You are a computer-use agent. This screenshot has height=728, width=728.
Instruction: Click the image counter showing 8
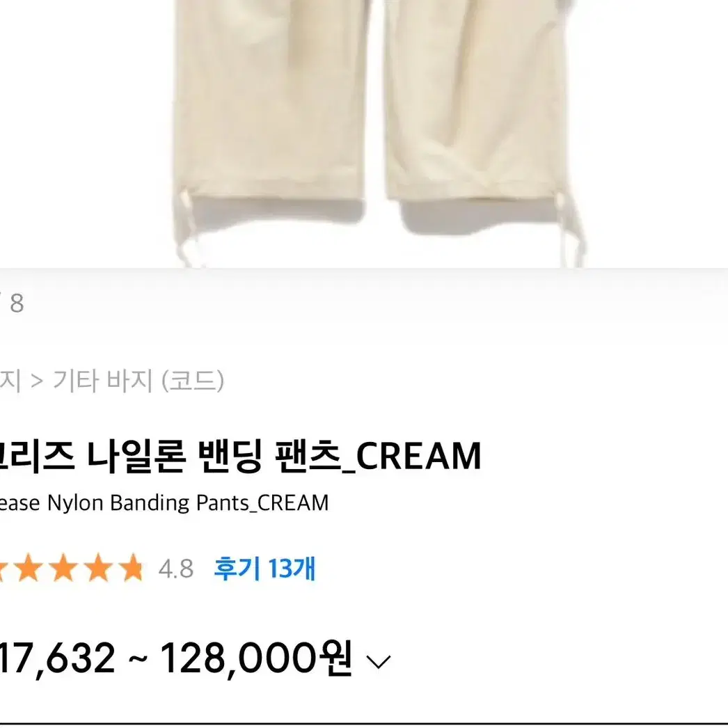pyautogui.click(x=17, y=303)
